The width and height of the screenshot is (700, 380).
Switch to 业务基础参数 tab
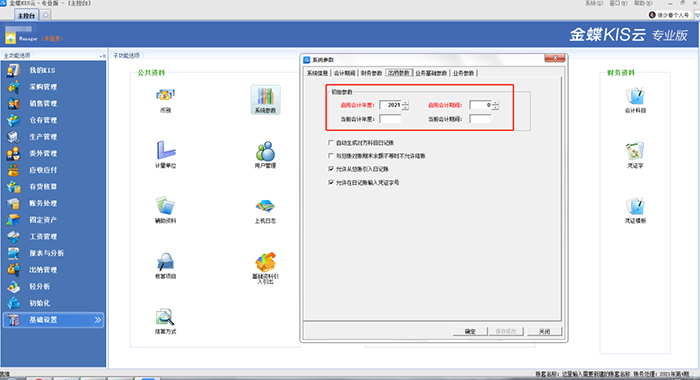(x=431, y=73)
